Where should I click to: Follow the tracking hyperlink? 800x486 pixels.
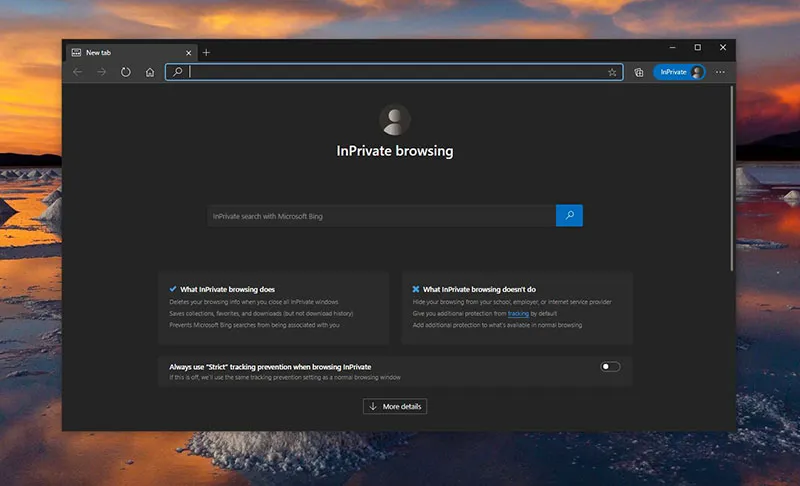[518, 313]
